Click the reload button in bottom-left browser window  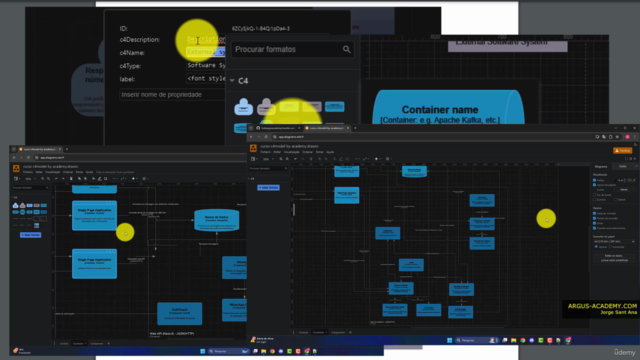(28, 158)
